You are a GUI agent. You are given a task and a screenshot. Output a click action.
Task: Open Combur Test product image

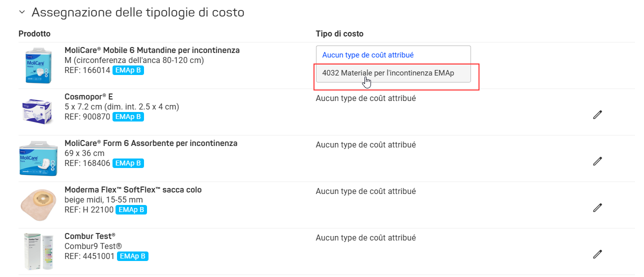[38, 251]
